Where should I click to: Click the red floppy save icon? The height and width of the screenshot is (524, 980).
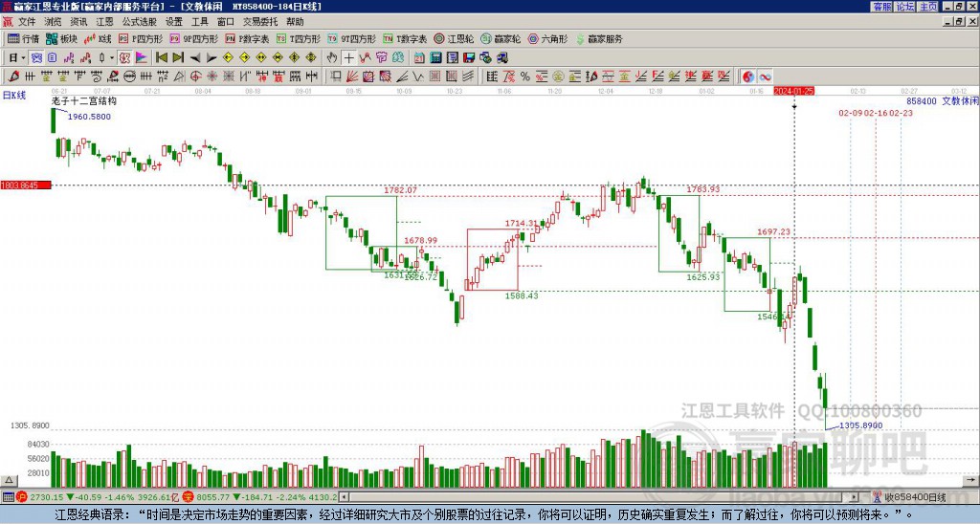pos(469,58)
